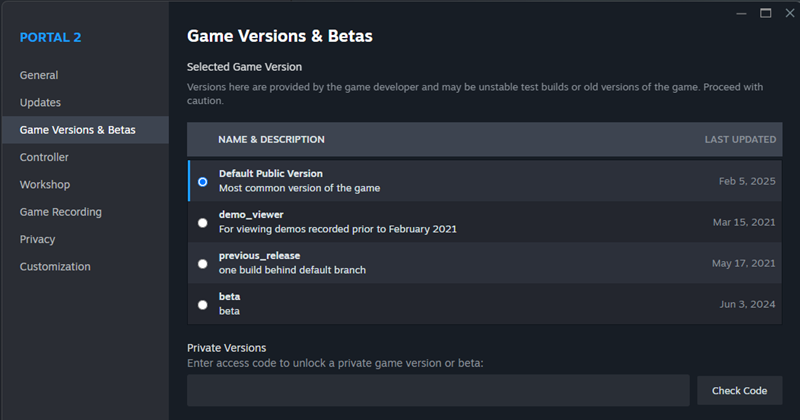Open Game Versions & Betas tab

(x=85, y=130)
